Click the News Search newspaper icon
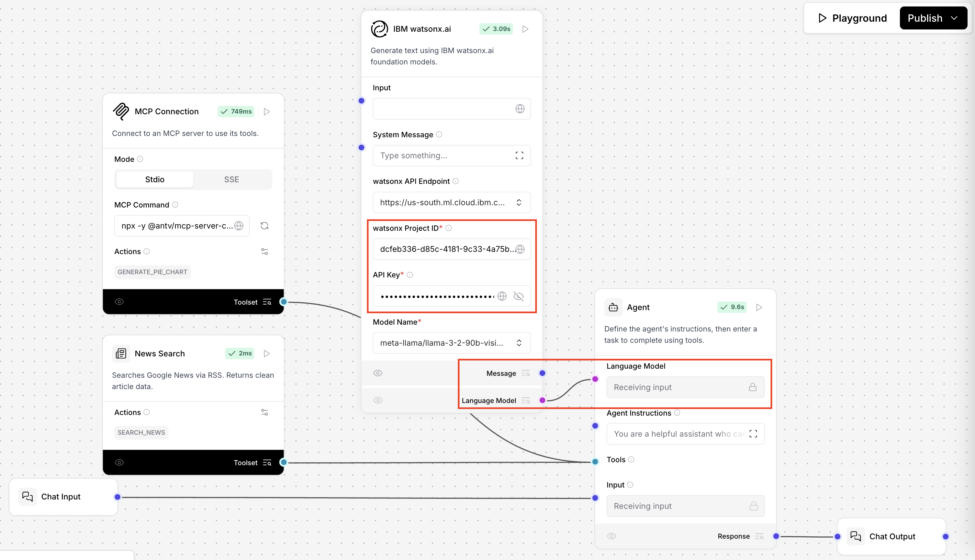This screenshot has width=975, height=560. coord(121,353)
